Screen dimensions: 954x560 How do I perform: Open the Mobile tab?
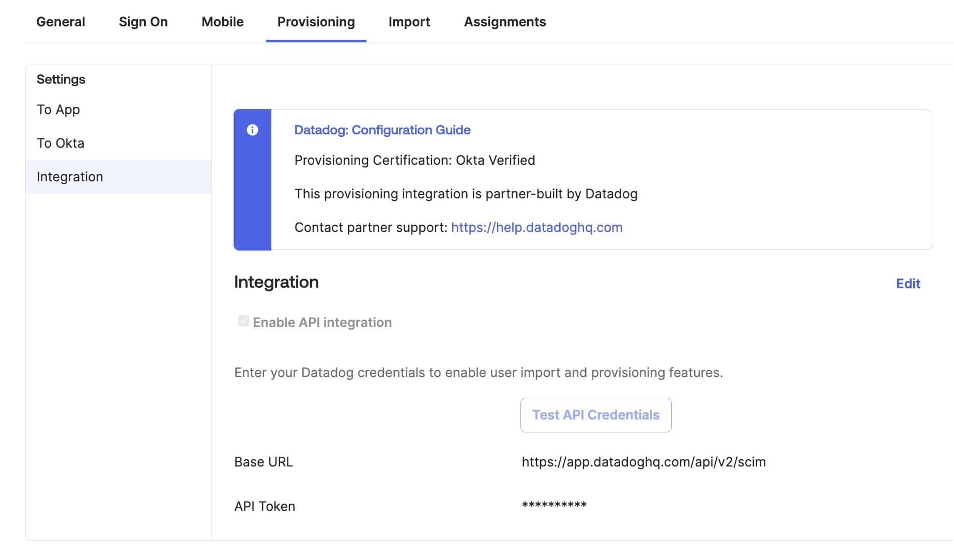click(x=222, y=22)
